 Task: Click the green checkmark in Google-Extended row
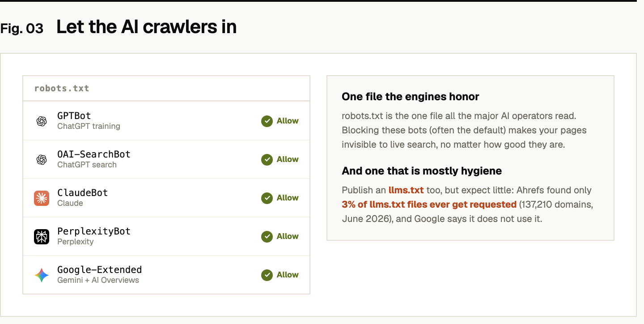(x=267, y=275)
